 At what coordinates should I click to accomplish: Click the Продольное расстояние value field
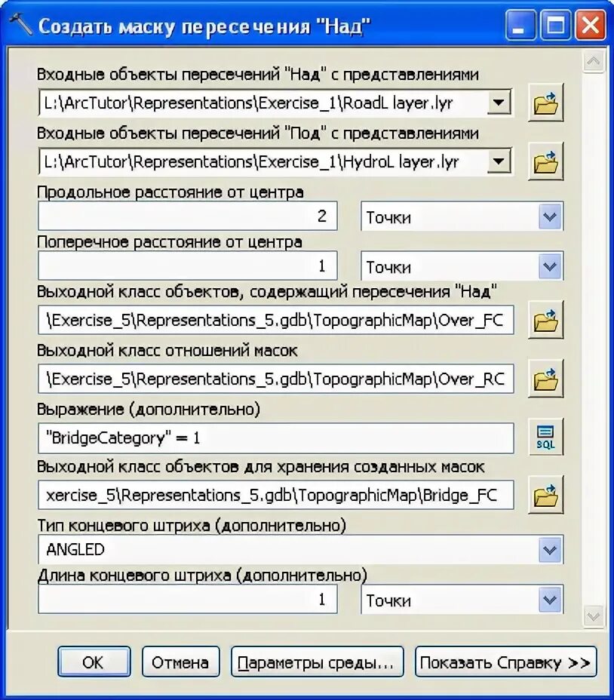click(188, 216)
